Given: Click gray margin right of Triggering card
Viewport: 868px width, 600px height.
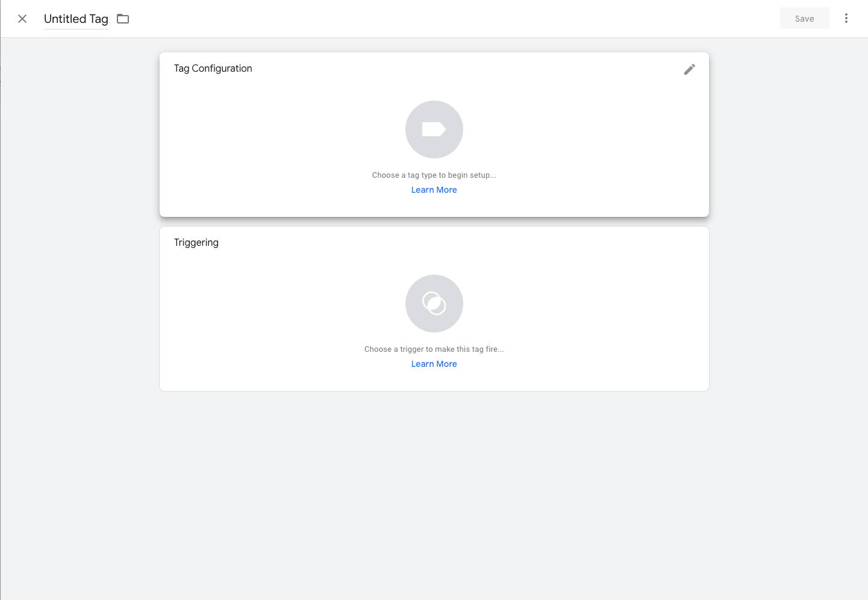Looking at the screenshot, I should click(x=788, y=308).
